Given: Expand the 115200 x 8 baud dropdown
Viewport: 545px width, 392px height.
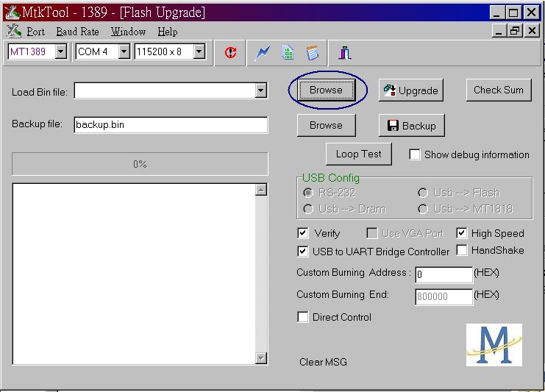Looking at the screenshot, I should [199, 51].
